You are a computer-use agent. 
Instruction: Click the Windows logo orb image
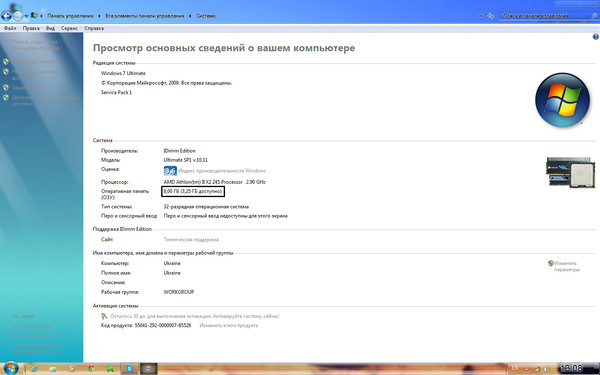562,100
